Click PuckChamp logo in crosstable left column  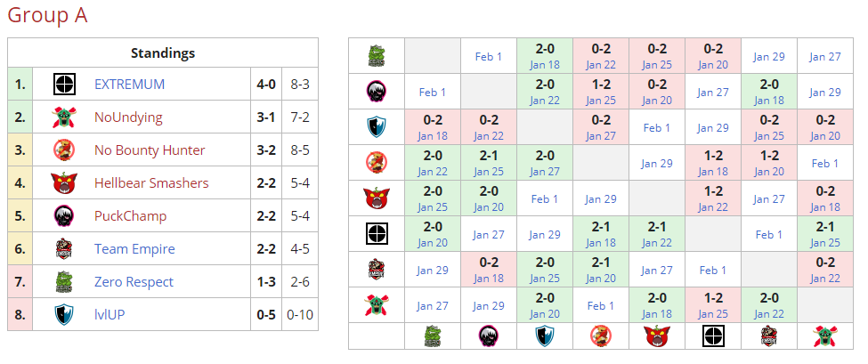pos(377,91)
